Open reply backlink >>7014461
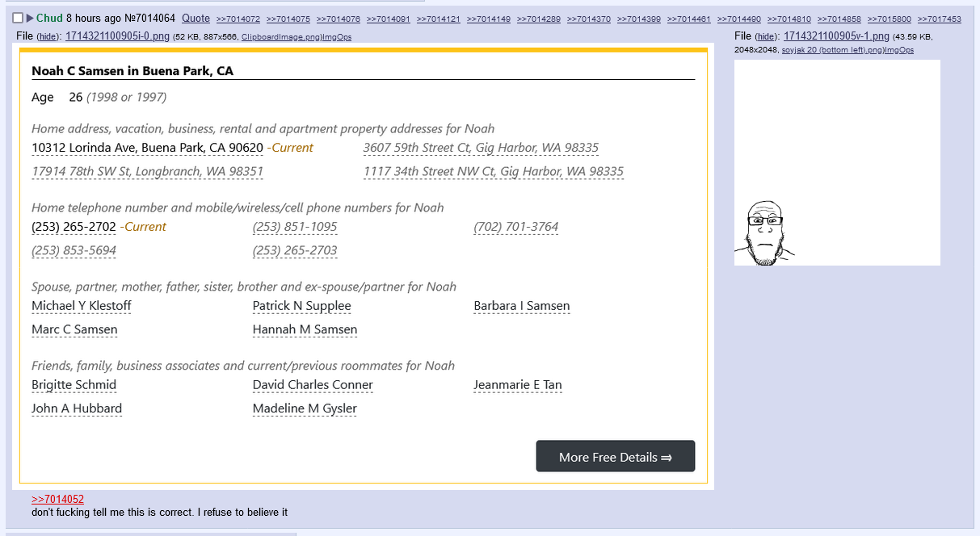980x536 pixels. (689, 19)
